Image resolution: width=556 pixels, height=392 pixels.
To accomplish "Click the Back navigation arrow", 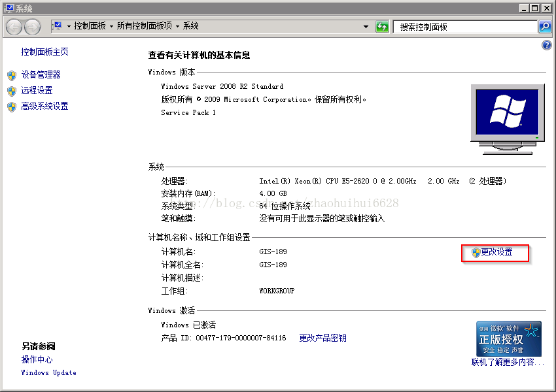I will (14, 27).
